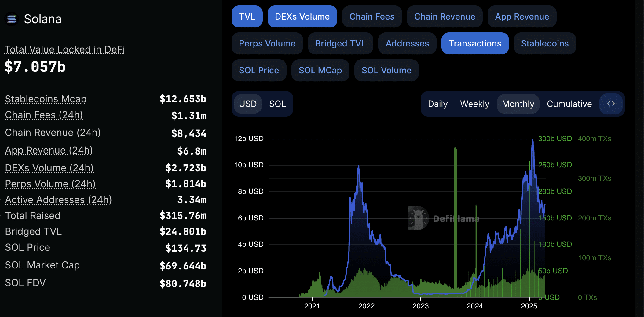The image size is (644, 317).
Task: Click the SOL Price stat label
Action: 27,247
